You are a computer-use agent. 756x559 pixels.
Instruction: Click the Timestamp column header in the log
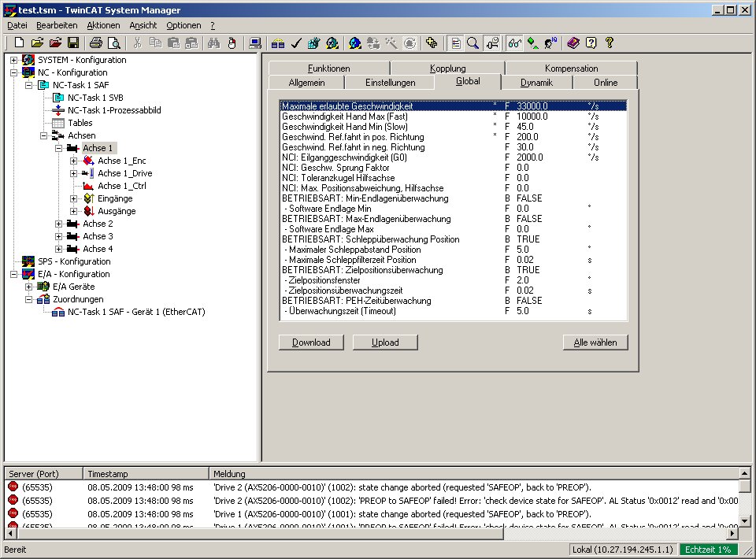[x=146, y=474]
